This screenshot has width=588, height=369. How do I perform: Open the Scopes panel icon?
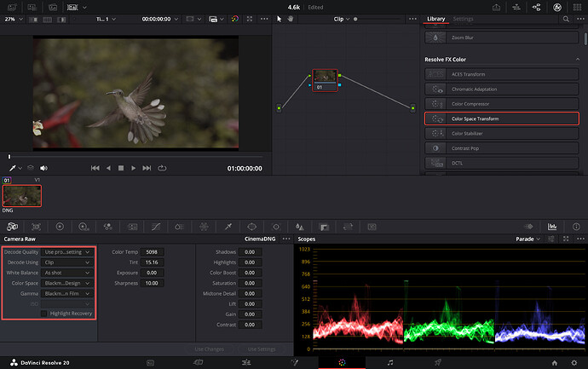[x=552, y=227]
